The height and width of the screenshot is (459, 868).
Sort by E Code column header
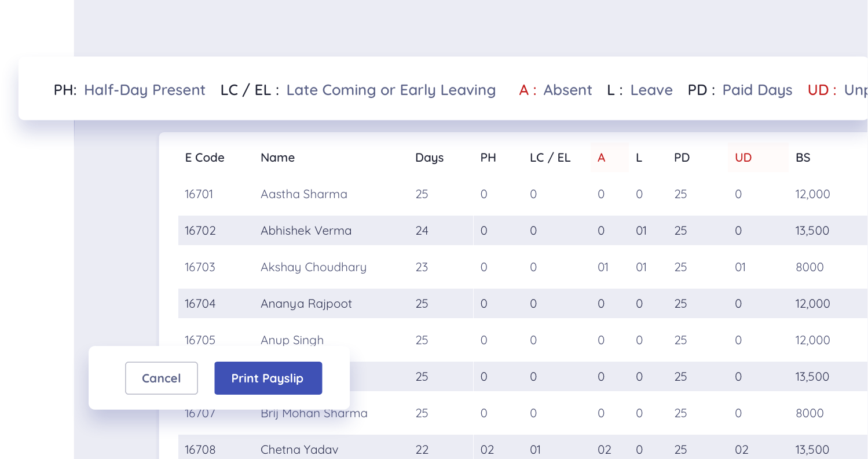[x=204, y=158]
